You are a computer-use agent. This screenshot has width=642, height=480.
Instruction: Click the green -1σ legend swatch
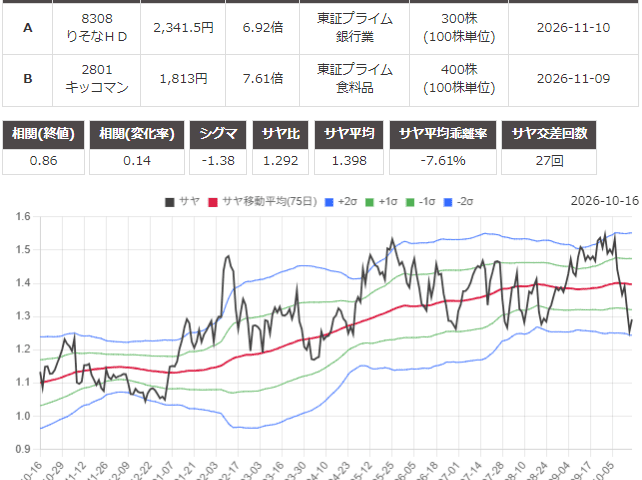point(410,202)
